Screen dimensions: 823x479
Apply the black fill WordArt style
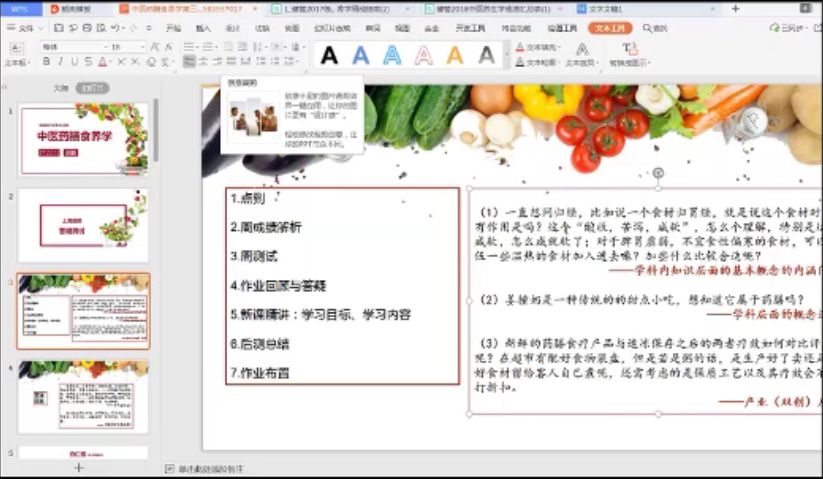coord(329,55)
